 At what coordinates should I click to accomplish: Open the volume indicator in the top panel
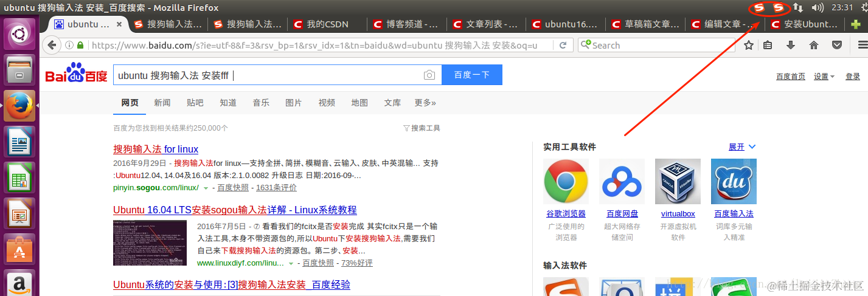[x=818, y=8]
